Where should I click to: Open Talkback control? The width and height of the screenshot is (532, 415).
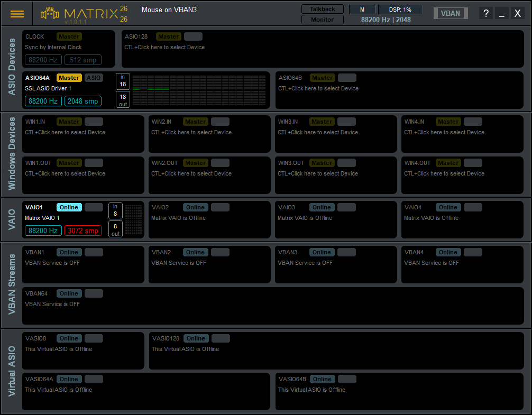click(322, 8)
